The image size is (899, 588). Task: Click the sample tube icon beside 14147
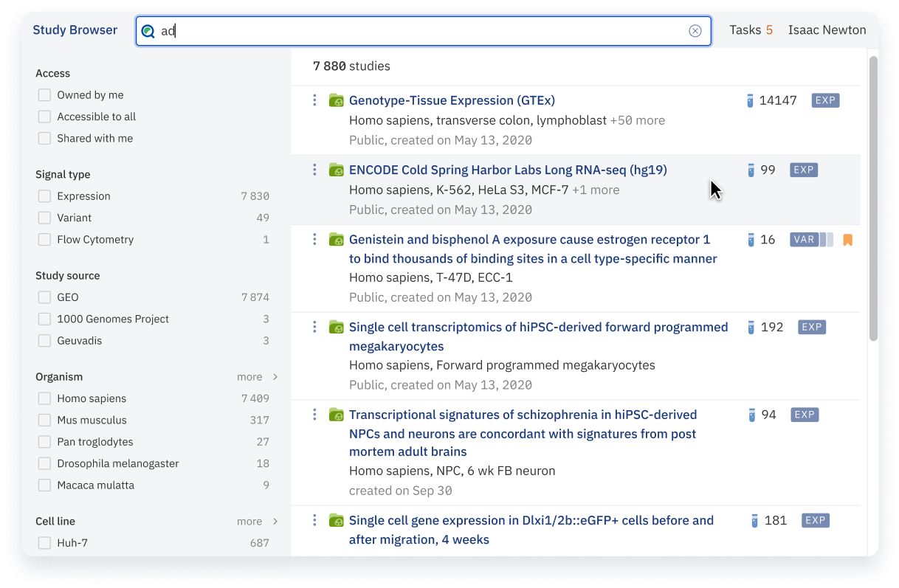[x=750, y=101]
